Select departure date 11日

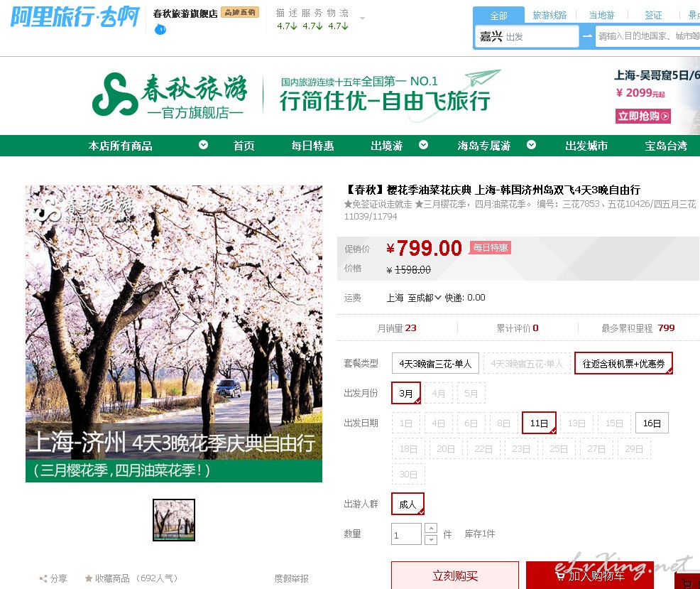[539, 423]
